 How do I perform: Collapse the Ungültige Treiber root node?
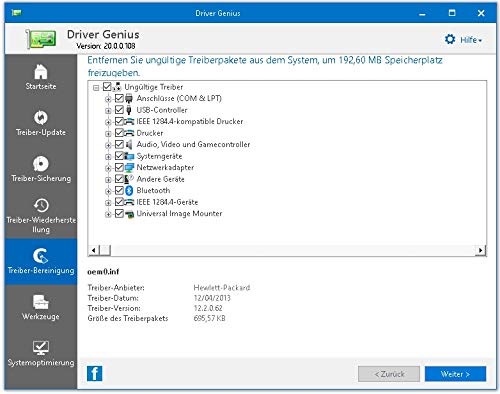[x=96, y=88]
